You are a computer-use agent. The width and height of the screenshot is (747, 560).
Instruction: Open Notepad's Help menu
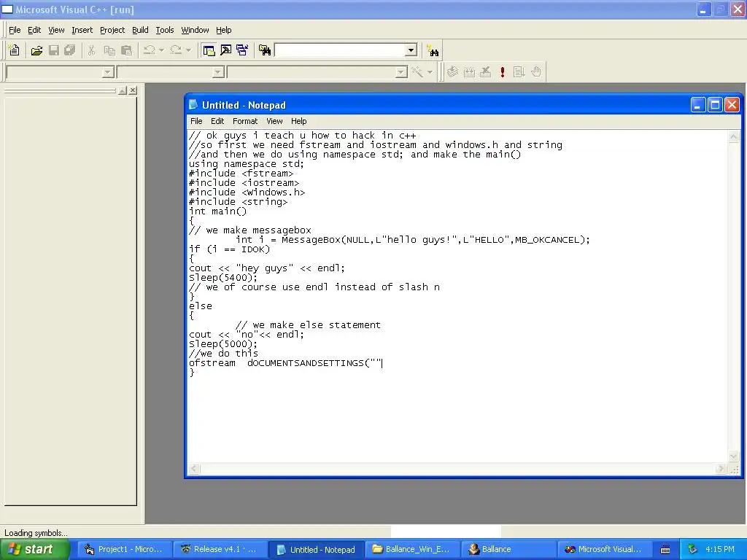(298, 121)
